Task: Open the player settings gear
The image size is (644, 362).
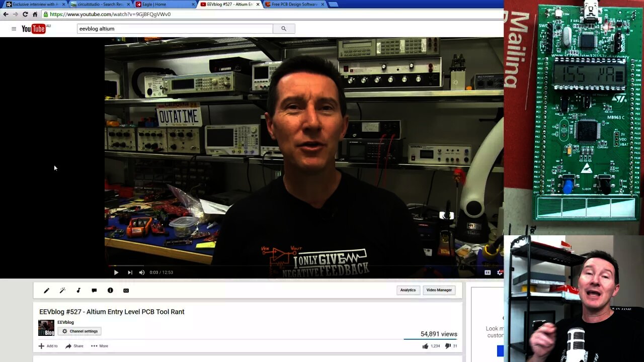Action: tap(500, 273)
